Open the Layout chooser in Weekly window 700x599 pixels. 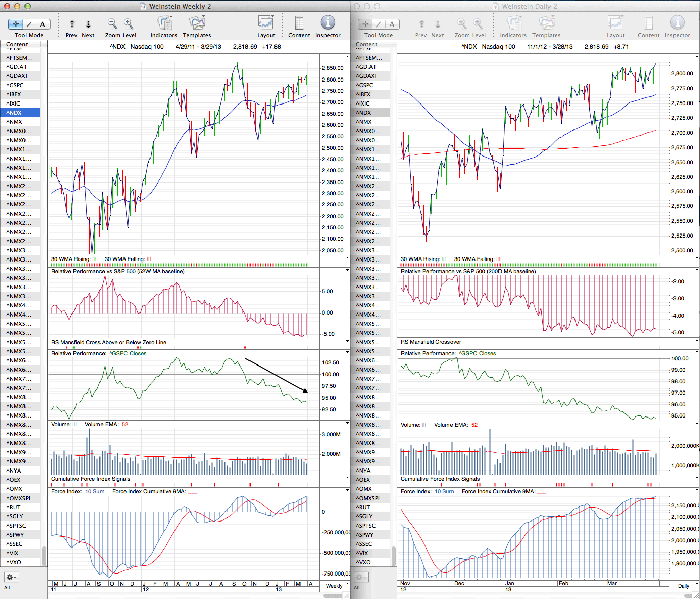[266, 23]
